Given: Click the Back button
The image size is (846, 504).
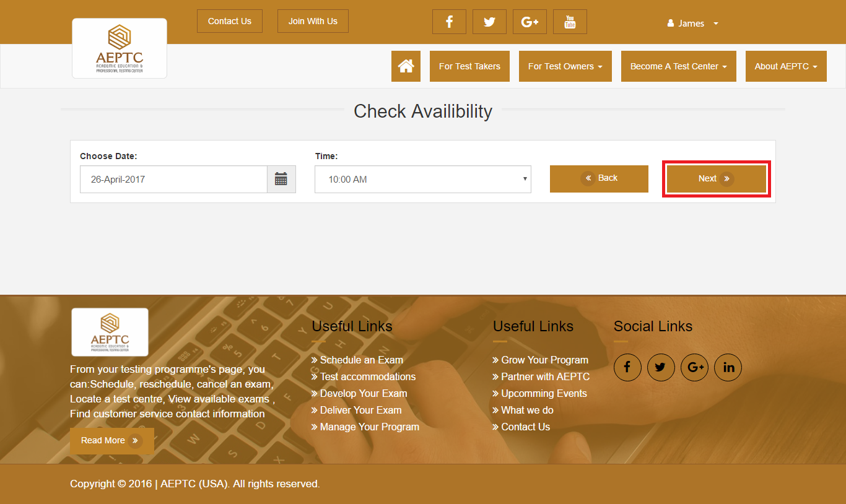Looking at the screenshot, I should coord(599,178).
